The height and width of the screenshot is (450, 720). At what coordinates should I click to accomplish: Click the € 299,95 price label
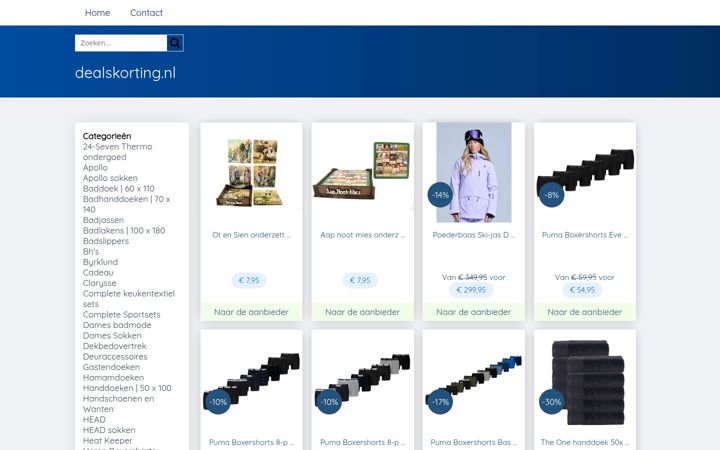pos(471,290)
